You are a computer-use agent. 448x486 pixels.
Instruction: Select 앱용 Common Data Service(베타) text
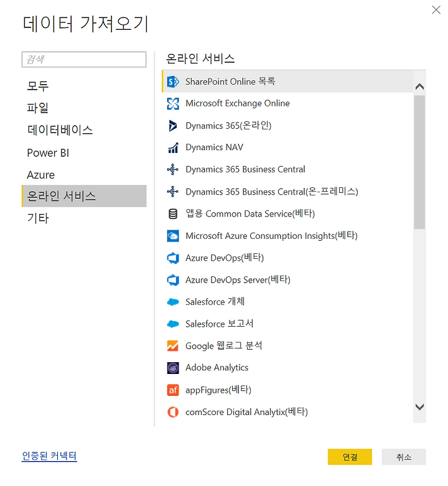250,213
